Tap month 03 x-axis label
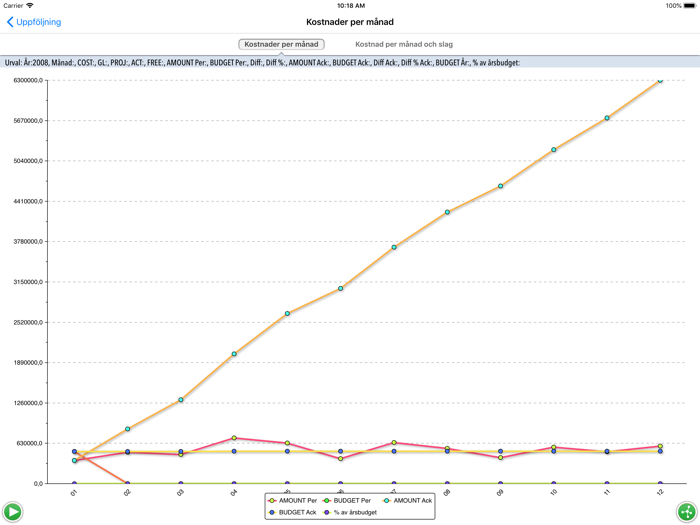Screen dimensions: 700x525 [180, 492]
